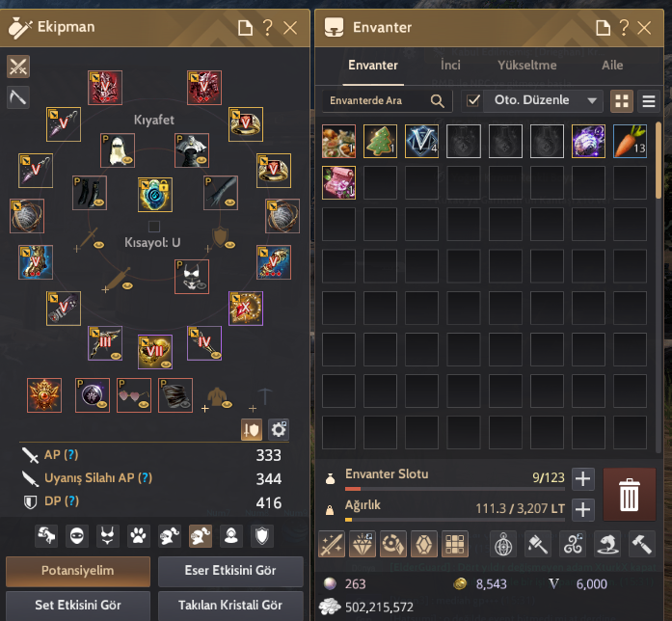
Task: Click the Potansiyelim button
Action: point(78,571)
